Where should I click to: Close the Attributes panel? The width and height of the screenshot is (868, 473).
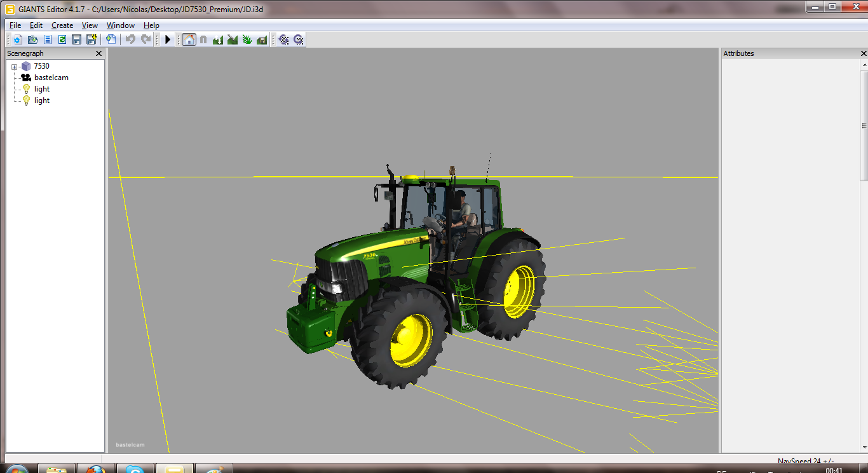(864, 54)
